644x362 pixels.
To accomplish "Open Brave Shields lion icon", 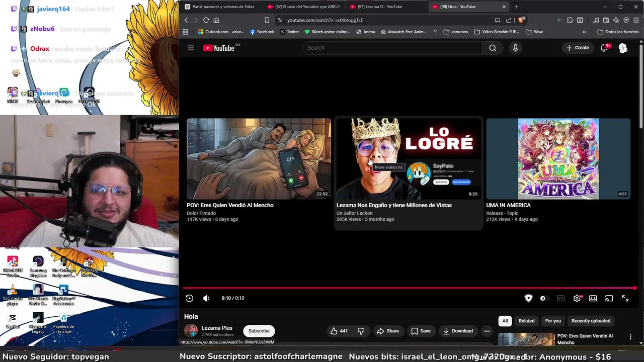I will pyautogui.click(x=521, y=20).
